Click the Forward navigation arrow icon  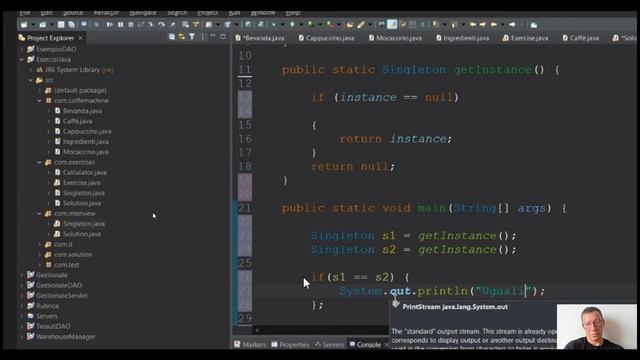(512, 25)
